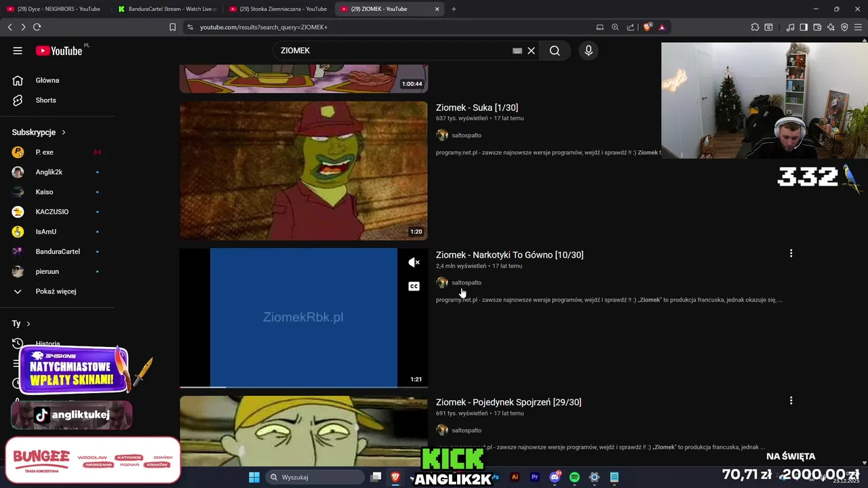This screenshot has height=488, width=868.
Task: Open Adobe Premiere Pro from taskbar
Action: pyautogui.click(x=534, y=477)
